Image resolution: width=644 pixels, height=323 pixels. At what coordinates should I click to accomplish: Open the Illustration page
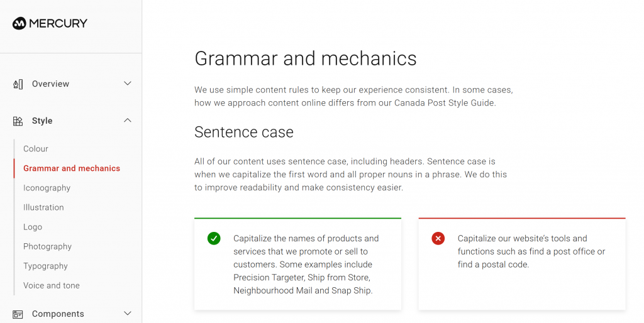point(43,207)
